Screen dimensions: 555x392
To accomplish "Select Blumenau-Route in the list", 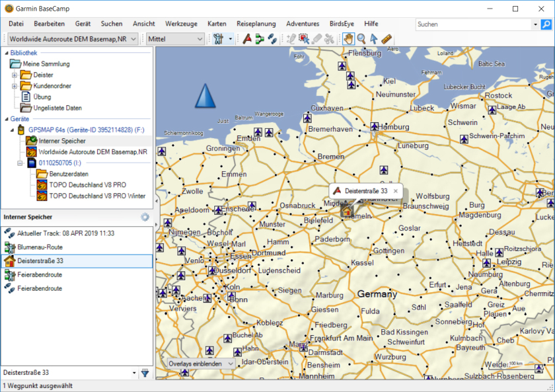I will point(40,247).
